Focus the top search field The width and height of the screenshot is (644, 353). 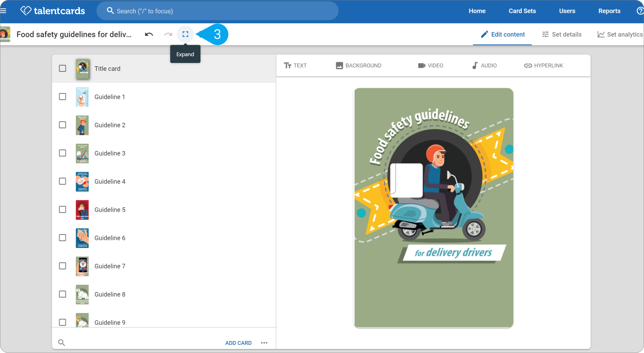(x=217, y=11)
